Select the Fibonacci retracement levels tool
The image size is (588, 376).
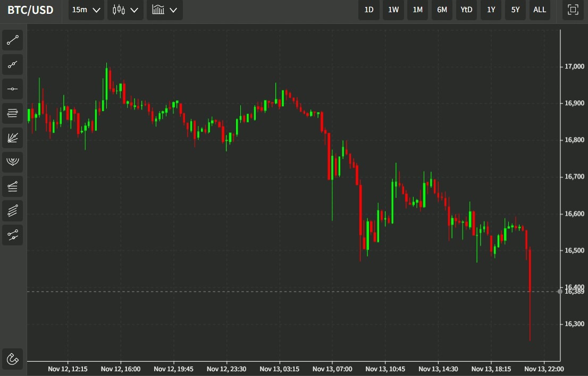(x=12, y=113)
